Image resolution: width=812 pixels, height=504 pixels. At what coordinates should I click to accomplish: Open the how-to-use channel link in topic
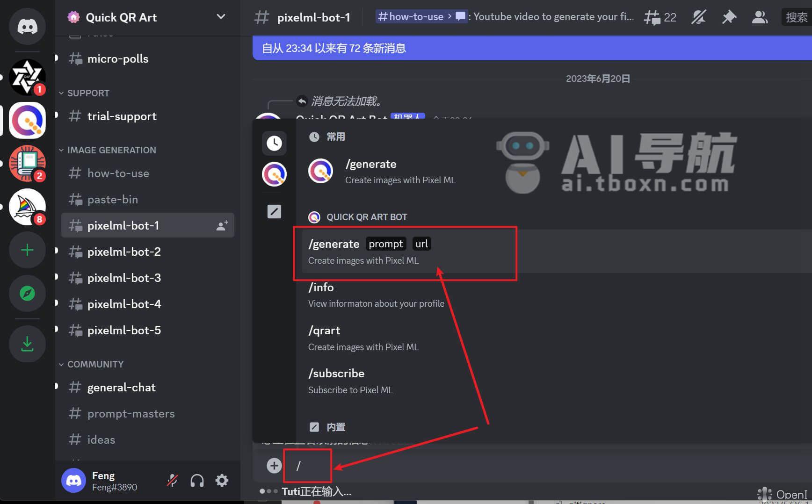point(411,17)
